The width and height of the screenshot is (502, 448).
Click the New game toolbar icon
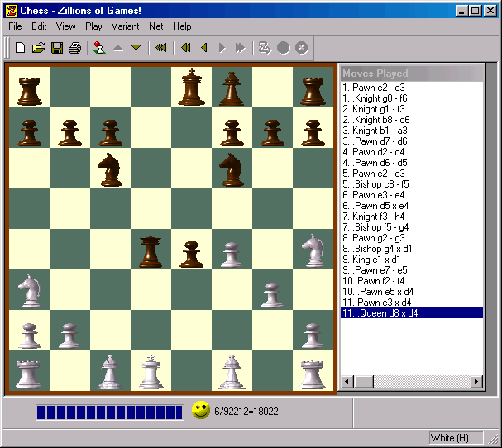click(x=20, y=48)
